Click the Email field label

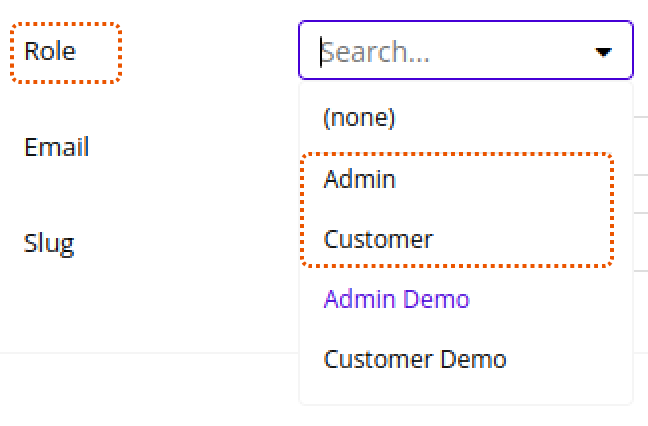(57, 147)
